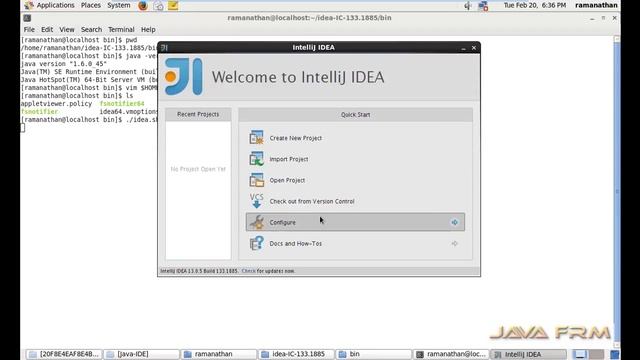The width and height of the screenshot is (640, 360).
Task: Click the Import Project icon
Action: coord(256,159)
